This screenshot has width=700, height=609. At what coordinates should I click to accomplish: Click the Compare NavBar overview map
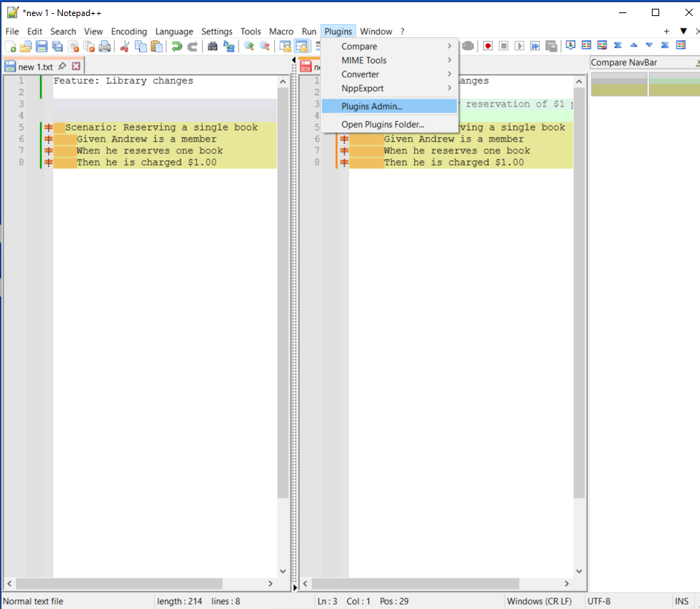pyautogui.click(x=645, y=84)
